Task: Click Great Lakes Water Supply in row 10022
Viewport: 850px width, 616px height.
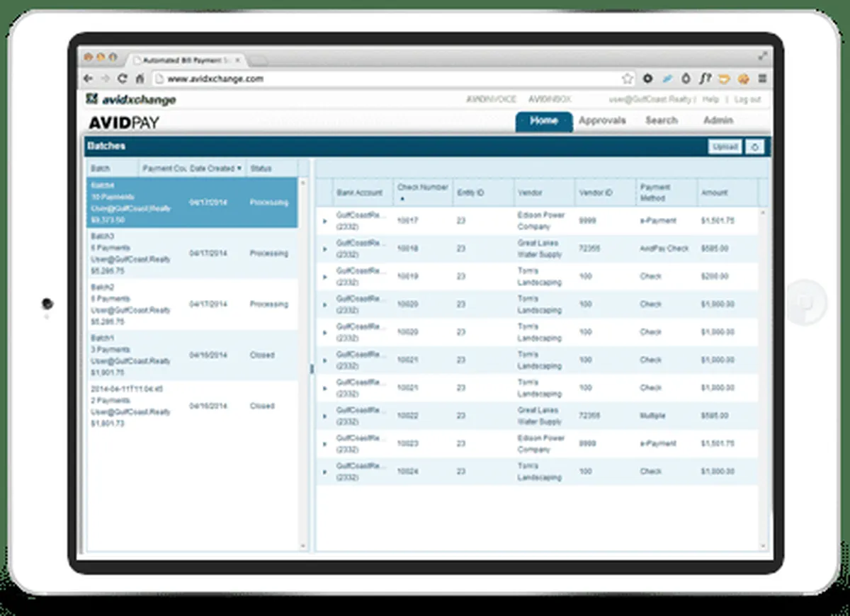Action: 540,416
